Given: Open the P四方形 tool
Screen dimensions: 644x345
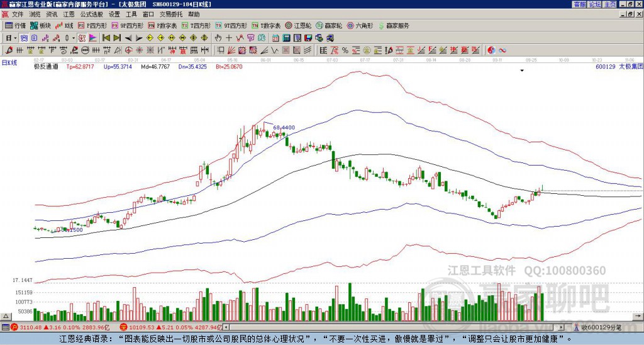Looking at the screenshot, I should click(93, 25).
